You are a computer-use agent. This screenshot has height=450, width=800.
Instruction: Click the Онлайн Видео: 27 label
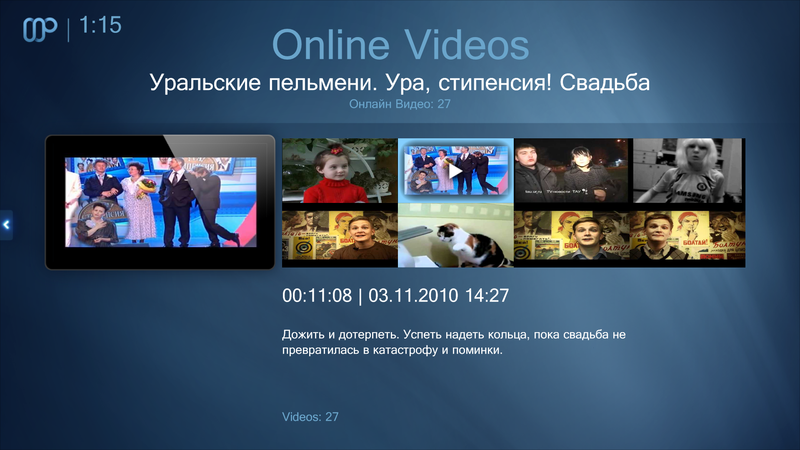point(400,104)
